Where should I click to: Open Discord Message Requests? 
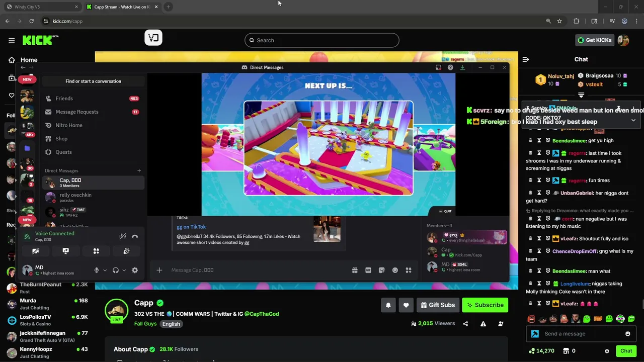click(93, 112)
